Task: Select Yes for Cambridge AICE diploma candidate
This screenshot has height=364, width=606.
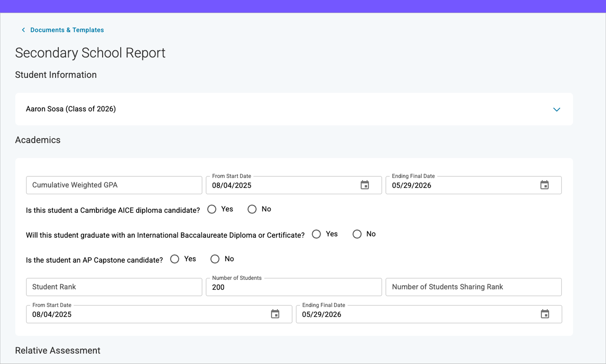Action: coord(212,209)
